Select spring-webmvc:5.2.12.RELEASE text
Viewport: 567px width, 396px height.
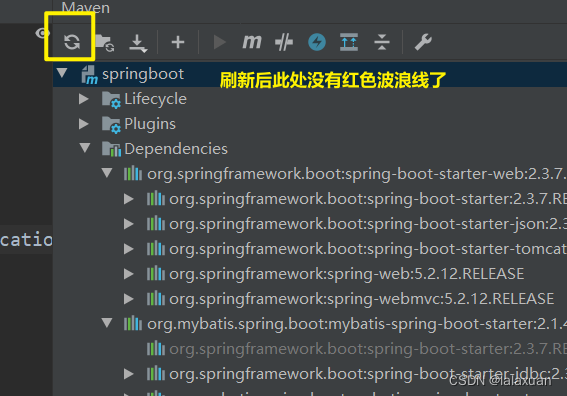(362, 299)
